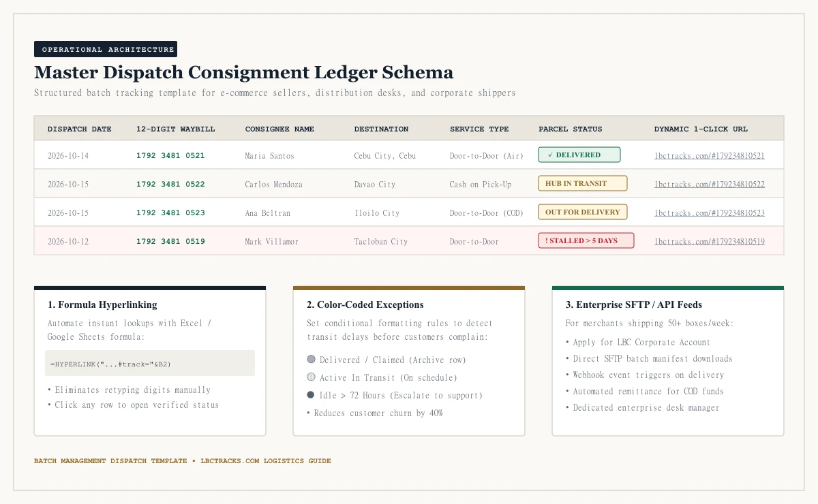
Task: Click the Cebu City, Cebu destination cell
Action: 385,156
